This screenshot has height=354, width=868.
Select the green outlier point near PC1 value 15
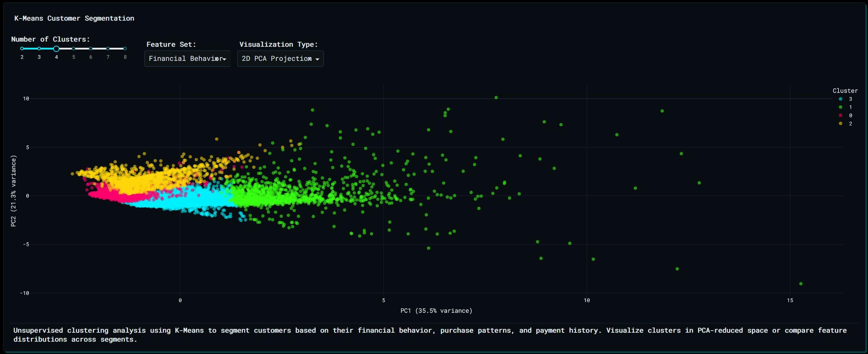tap(800, 284)
